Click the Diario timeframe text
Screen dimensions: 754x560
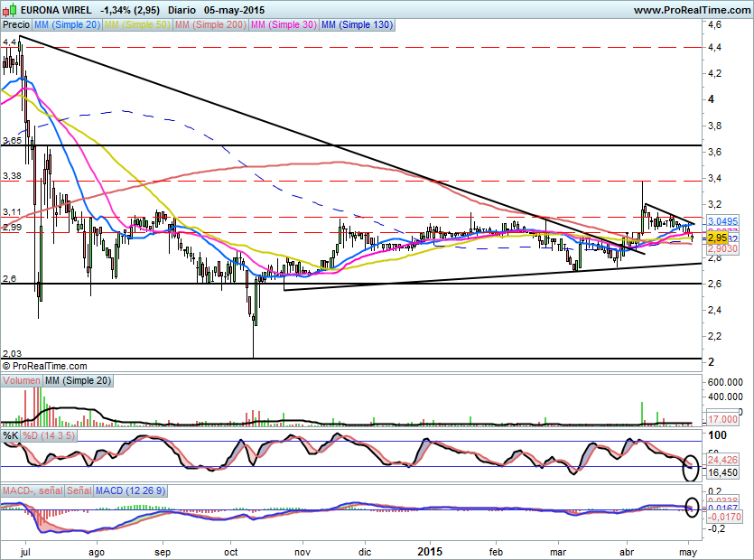182,10
